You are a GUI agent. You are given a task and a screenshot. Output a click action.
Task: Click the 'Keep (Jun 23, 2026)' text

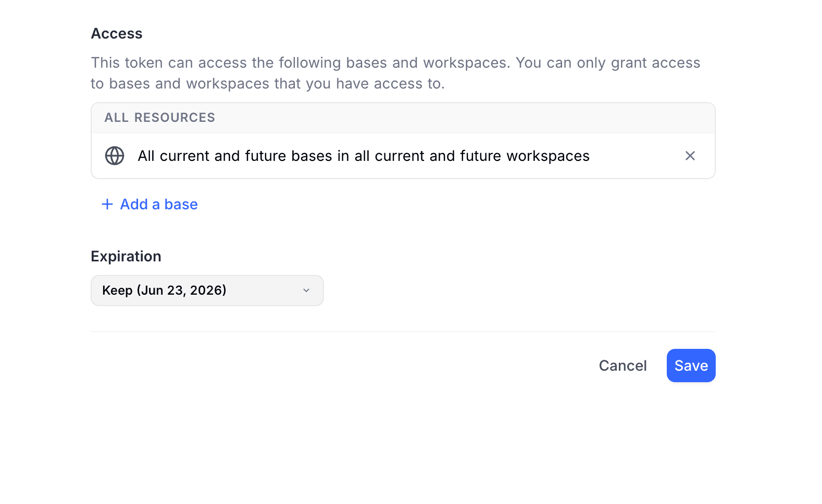click(164, 291)
